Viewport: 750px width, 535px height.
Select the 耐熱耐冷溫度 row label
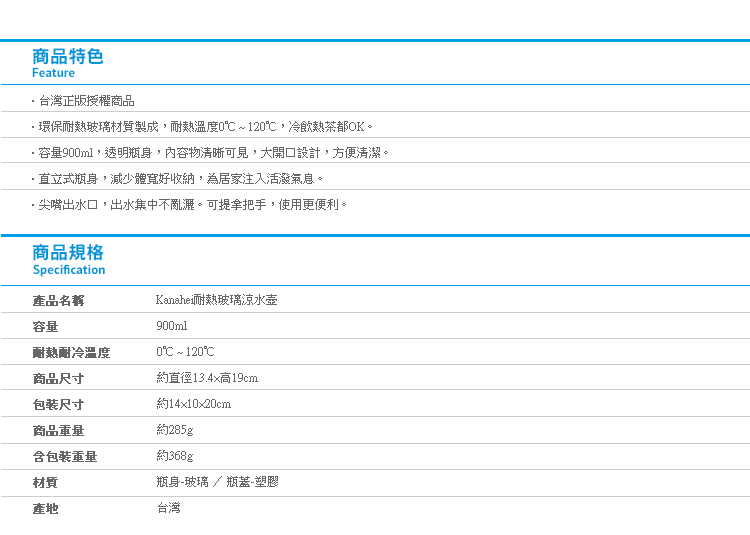tap(71, 353)
